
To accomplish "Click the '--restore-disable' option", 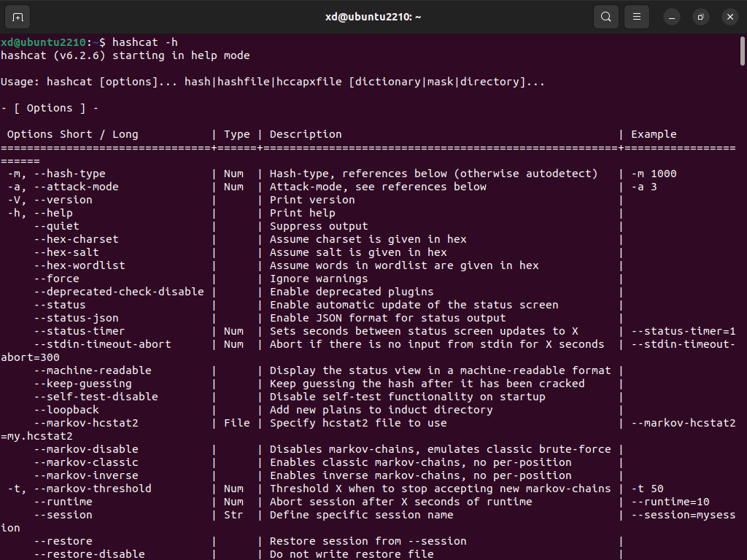I will [89, 554].
